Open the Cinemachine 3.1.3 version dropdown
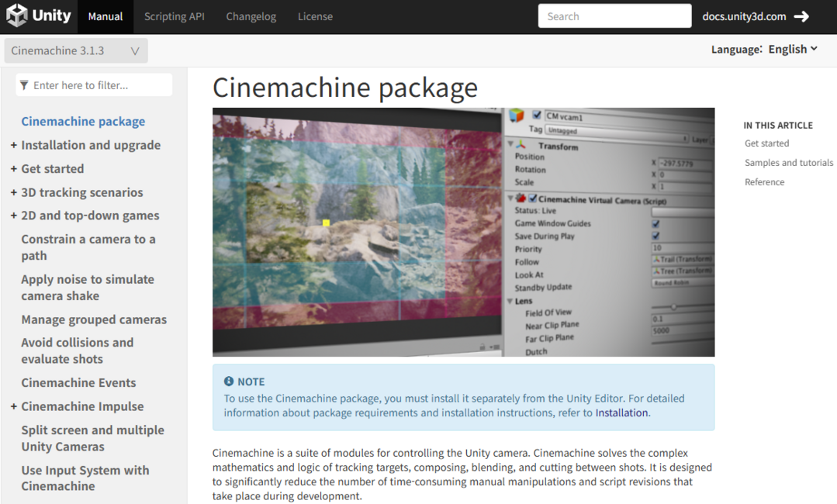The height and width of the screenshot is (504, 837). (76, 50)
